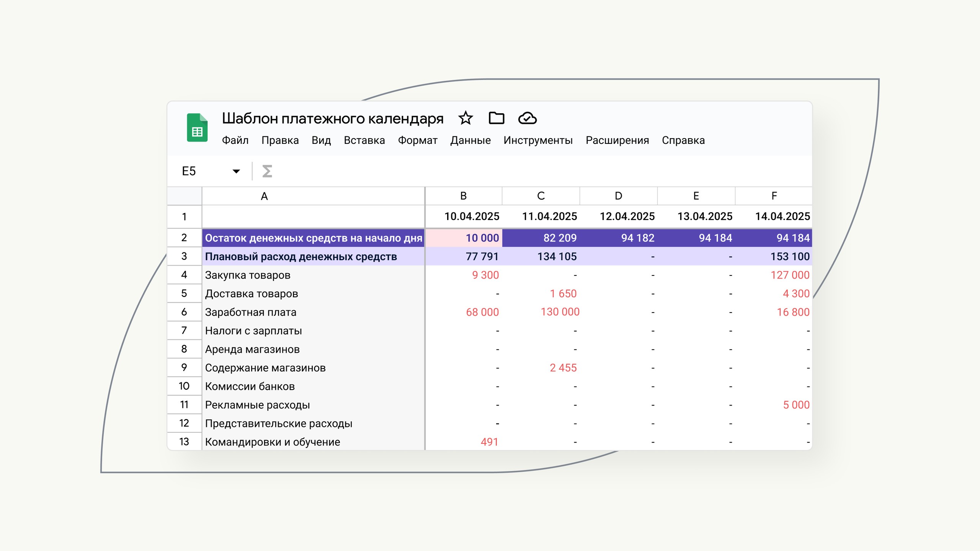Click the cell with 77 791
This screenshot has height=551, width=980.
coord(464,256)
